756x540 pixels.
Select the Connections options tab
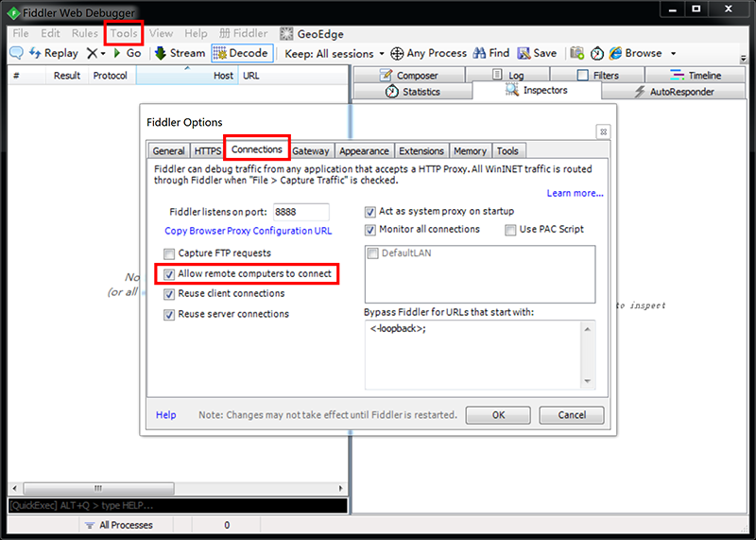[256, 149]
